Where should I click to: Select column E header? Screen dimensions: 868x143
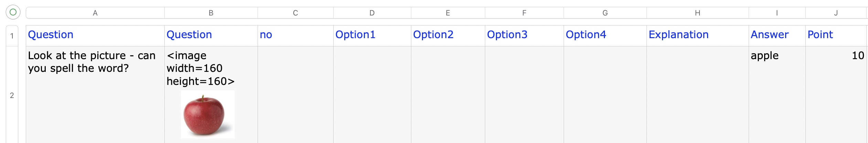click(448, 13)
